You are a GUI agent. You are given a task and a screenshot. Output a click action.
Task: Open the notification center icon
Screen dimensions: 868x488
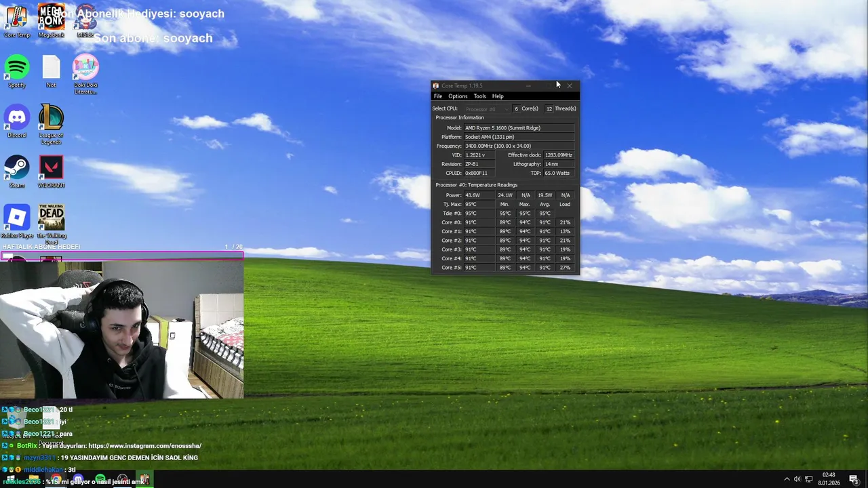tap(854, 479)
